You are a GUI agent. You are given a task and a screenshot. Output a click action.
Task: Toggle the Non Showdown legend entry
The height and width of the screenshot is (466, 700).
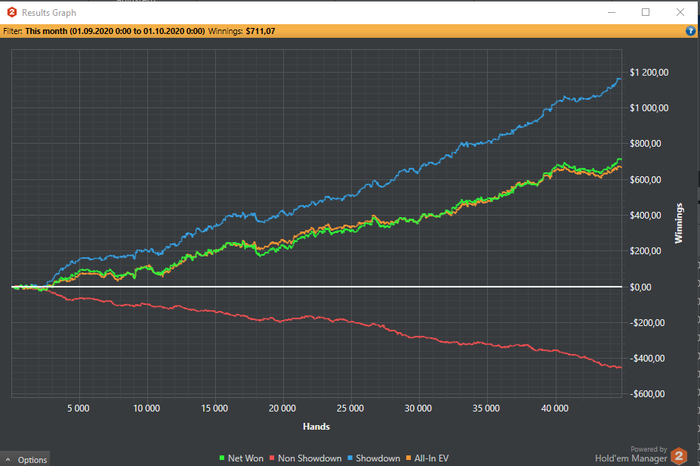[305, 458]
